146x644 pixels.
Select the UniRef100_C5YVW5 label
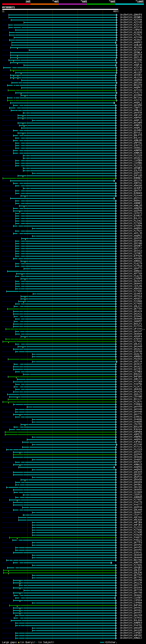pos(131,397)
